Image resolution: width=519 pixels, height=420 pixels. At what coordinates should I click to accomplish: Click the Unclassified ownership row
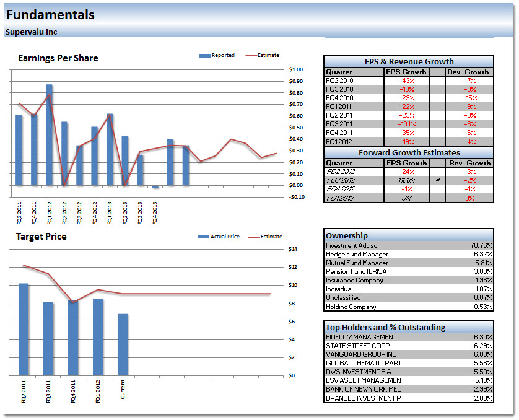point(409,297)
